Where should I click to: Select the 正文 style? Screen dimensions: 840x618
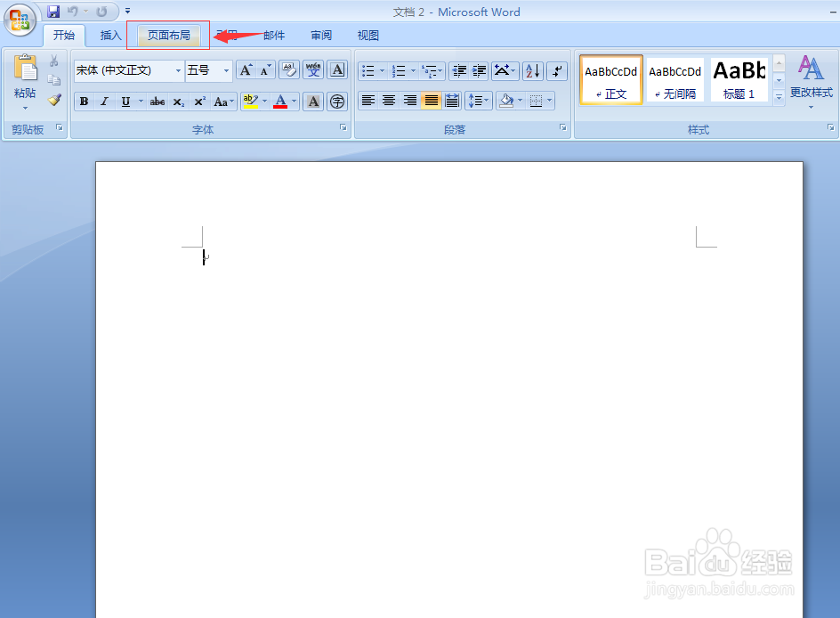(610, 79)
